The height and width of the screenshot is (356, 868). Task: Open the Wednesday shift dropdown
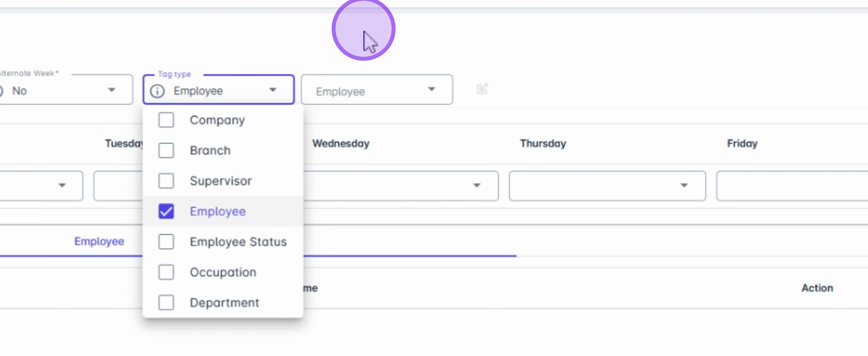476,185
